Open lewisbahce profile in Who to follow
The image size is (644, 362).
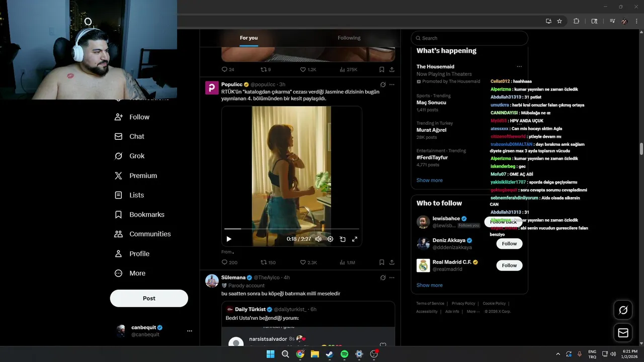pyautogui.click(x=446, y=219)
